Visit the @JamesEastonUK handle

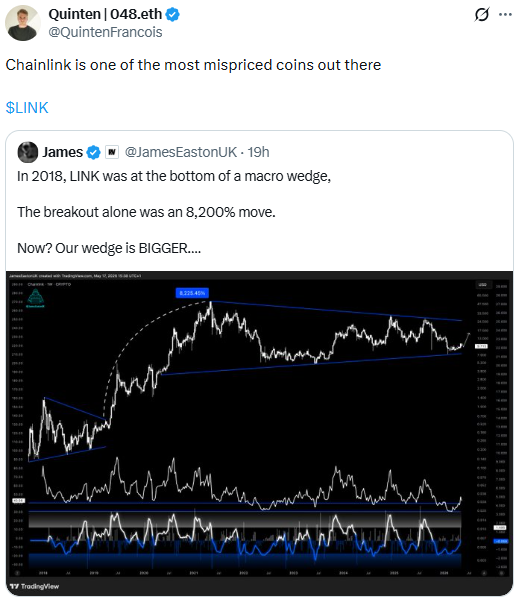point(181,152)
